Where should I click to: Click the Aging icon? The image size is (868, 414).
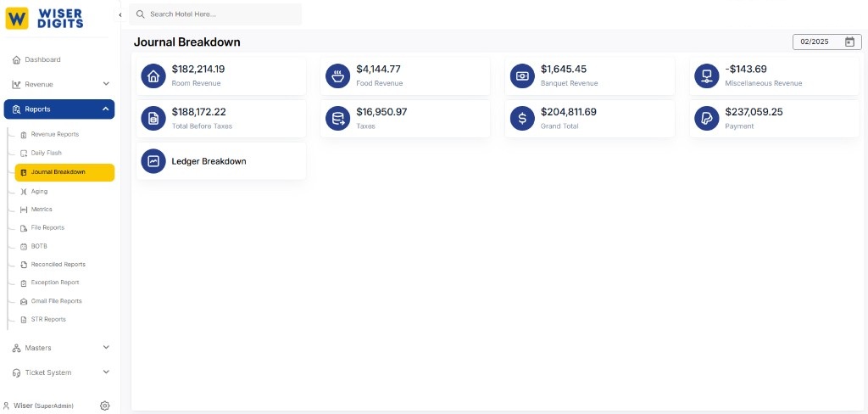(23, 192)
